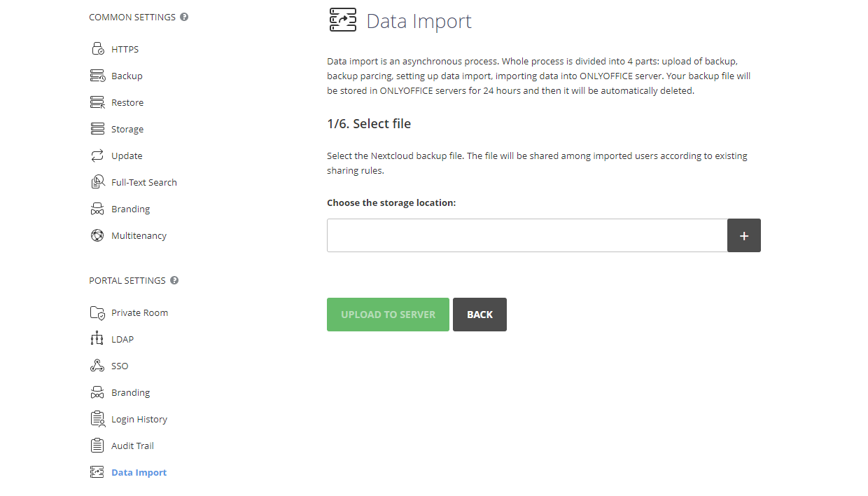Click the SSO icon in sidebar
This screenshot has width=868, height=496.
tap(97, 366)
